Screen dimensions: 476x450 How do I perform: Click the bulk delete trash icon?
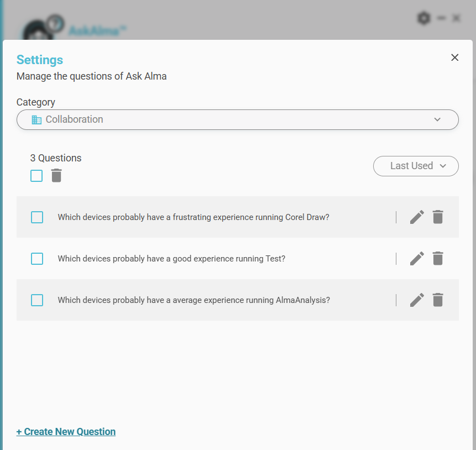pos(56,176)
